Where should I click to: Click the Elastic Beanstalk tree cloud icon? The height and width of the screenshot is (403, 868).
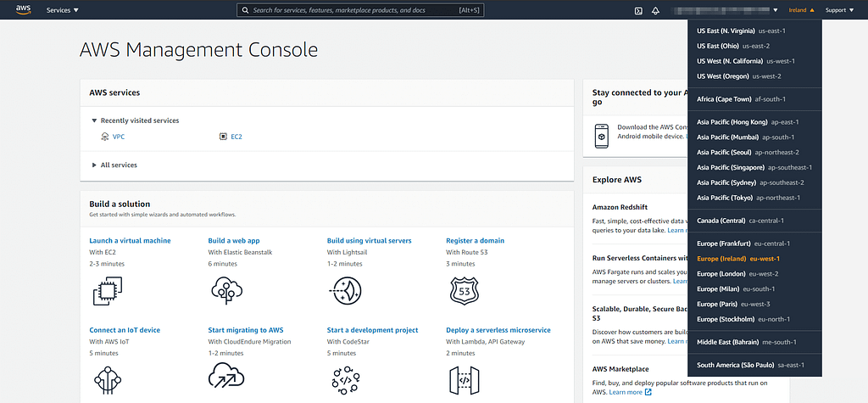point(226,290)
